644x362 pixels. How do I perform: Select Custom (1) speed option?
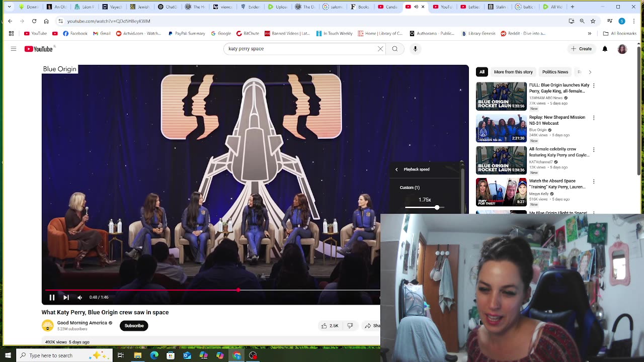tap(410, 188)
